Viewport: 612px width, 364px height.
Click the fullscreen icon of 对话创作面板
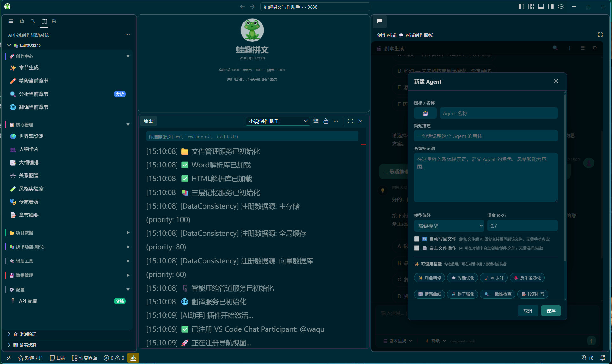(x=600, y=35)
